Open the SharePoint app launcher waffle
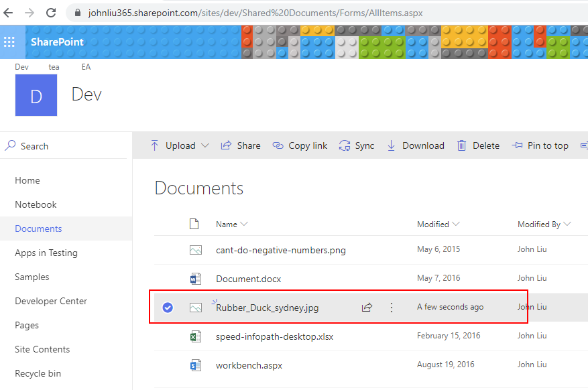The image size is (588, 390). (x=9, y=42)
